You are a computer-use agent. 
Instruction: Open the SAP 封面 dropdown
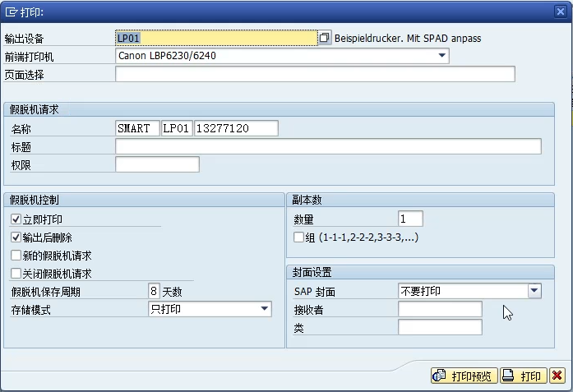click(534, 291)
